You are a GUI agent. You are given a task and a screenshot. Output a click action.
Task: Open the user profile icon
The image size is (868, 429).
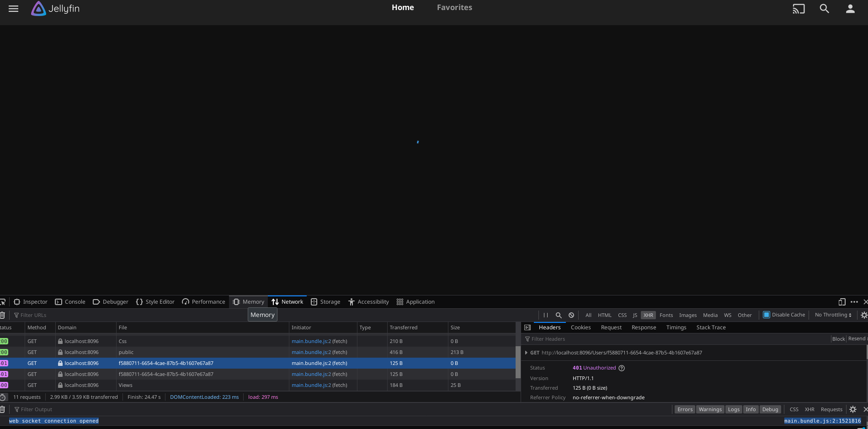click(850, 9)
